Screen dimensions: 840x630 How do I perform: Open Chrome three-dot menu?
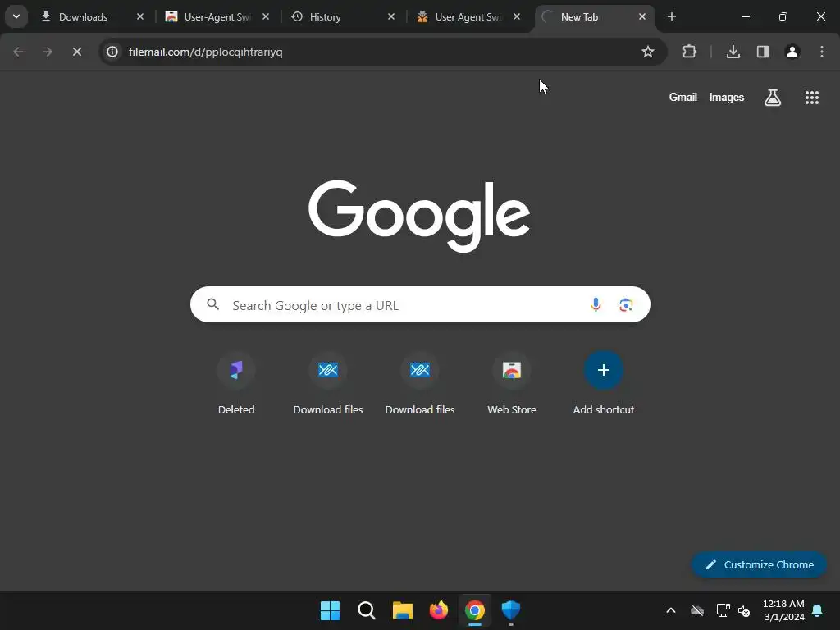[x=822, y=52]
